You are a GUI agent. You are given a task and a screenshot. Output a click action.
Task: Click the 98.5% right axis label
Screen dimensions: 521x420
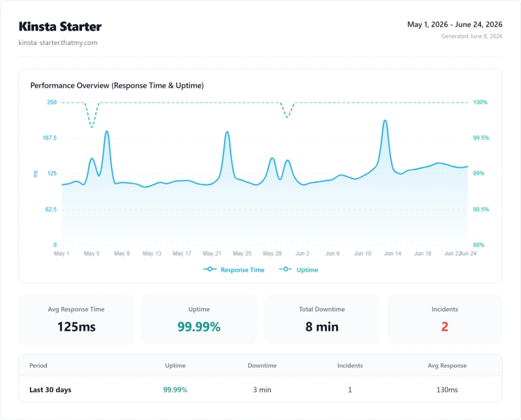click(x=481, y=209)
